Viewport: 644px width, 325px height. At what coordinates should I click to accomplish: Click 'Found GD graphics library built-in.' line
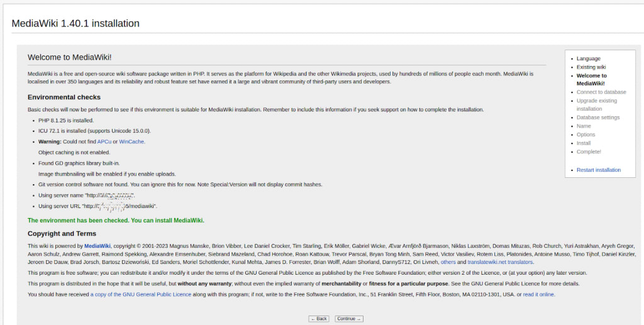[79, 163]
